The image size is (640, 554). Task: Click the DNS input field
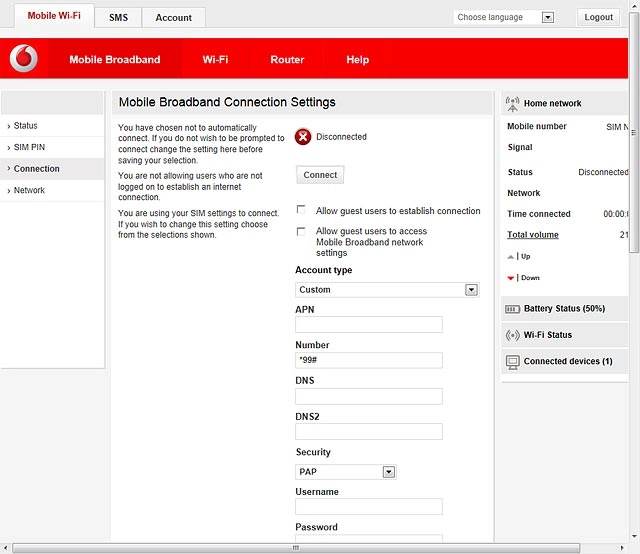(369, 396)
